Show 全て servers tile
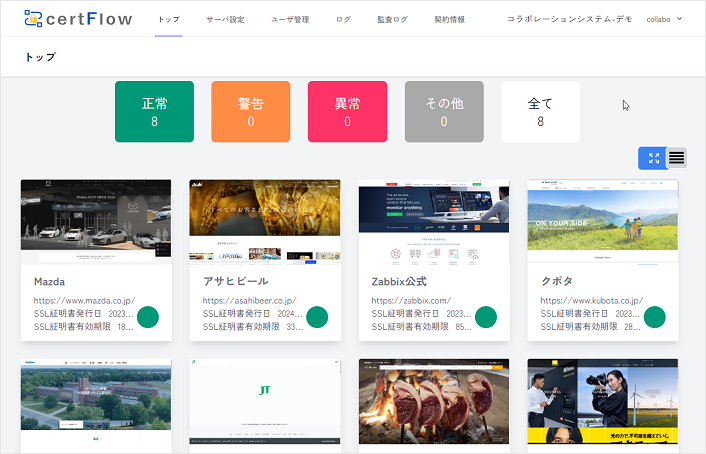Screen dimensions: 706x454 point(540,112)
